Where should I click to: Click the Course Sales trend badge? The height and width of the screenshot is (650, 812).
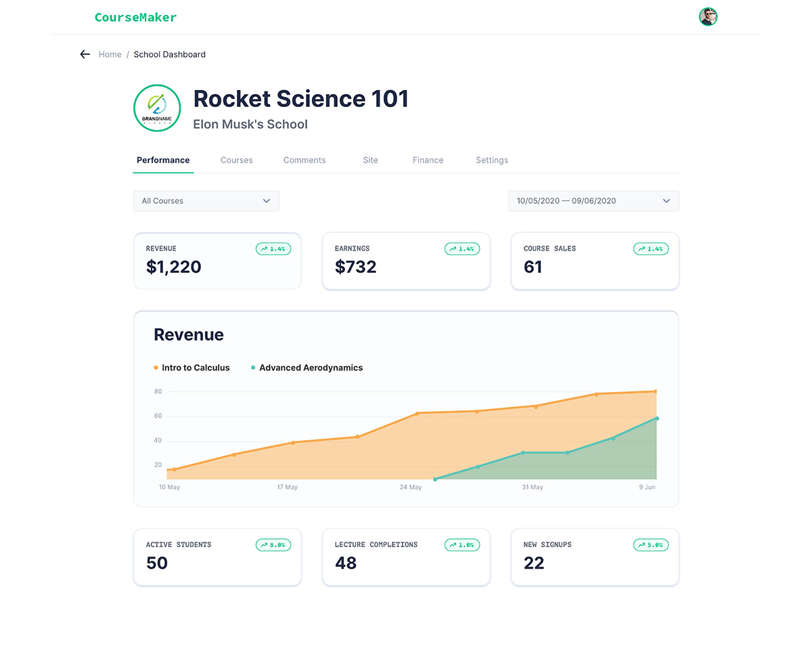click(651, 249)
